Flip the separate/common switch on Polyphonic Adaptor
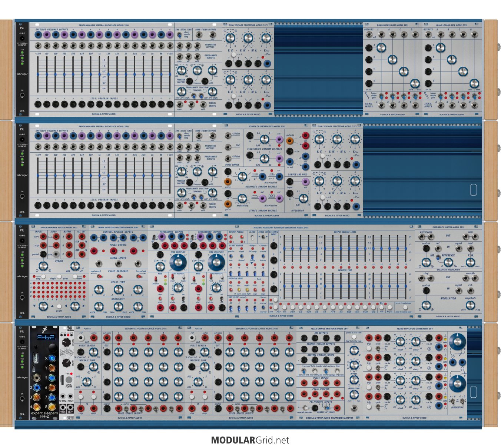Screen dimensions: 501x448 pyautogui.click(x=306, y=408)
